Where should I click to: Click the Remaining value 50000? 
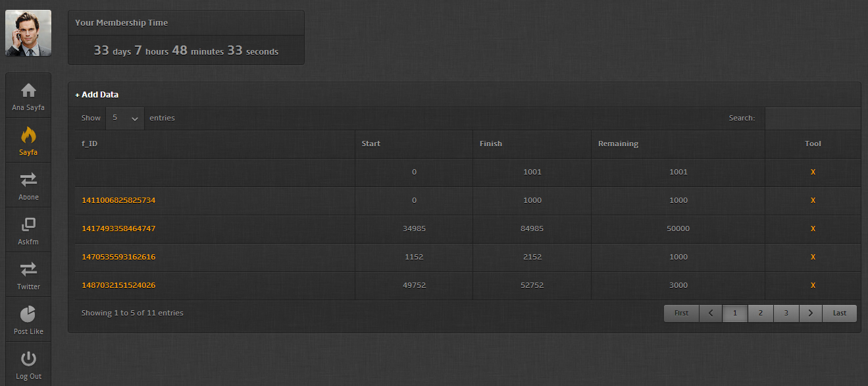point(678,229)
